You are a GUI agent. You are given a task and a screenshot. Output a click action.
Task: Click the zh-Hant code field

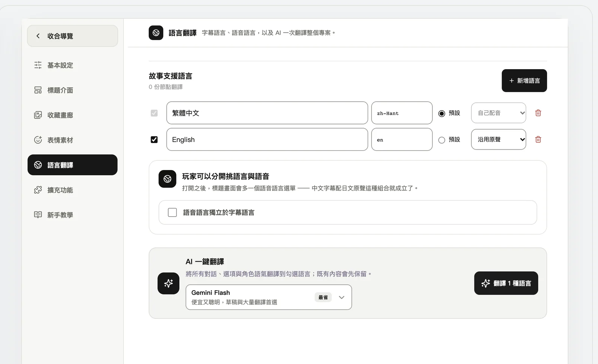(x=402, y=113)
